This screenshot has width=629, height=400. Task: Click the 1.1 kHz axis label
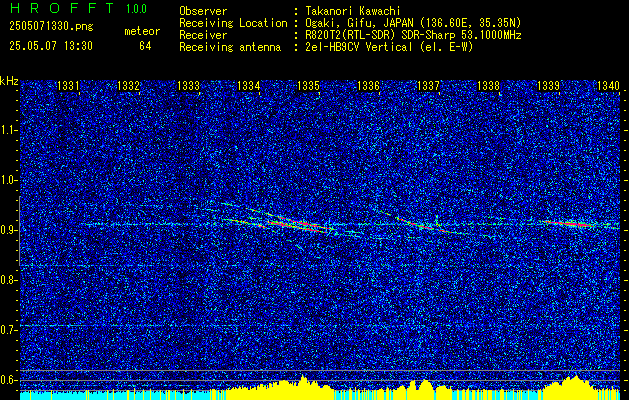[8, 130]
